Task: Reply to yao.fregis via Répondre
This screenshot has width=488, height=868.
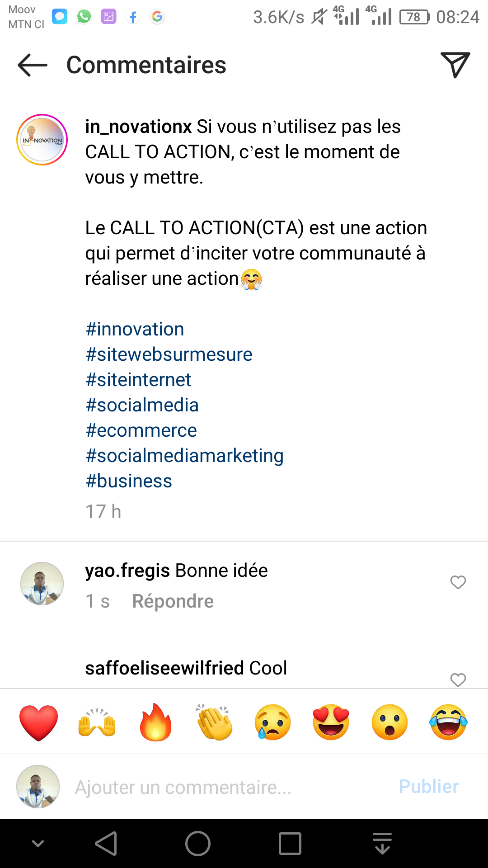Action: [173, 601]
